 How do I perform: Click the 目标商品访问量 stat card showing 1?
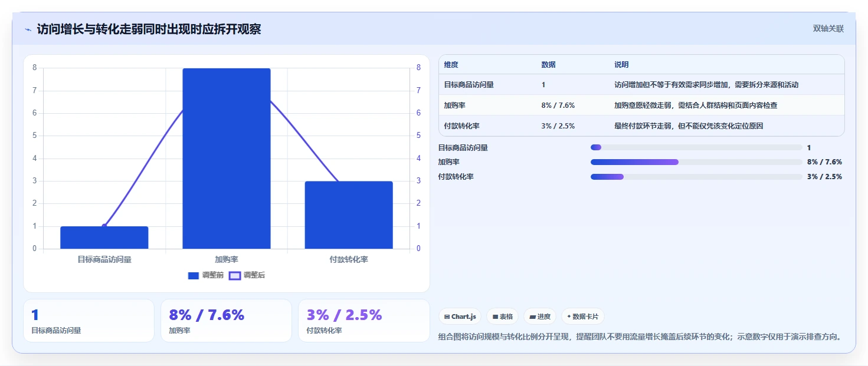(x=89, y=321)
